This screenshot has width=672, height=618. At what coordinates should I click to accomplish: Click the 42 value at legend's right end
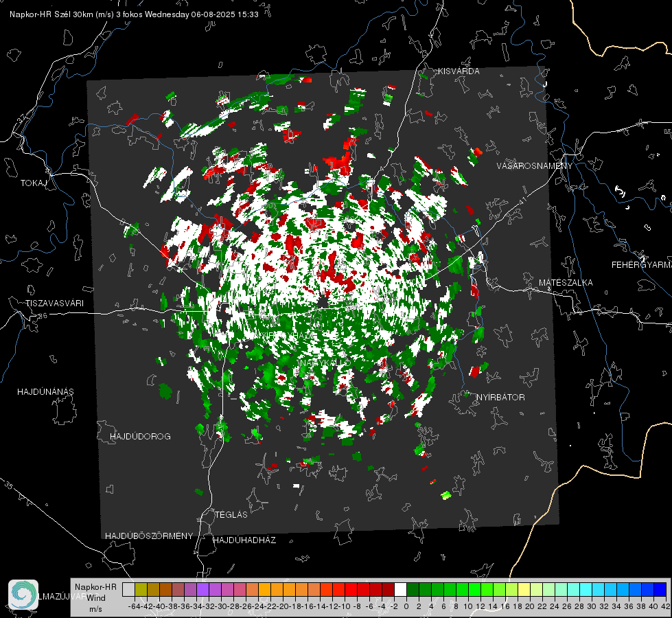665,606
